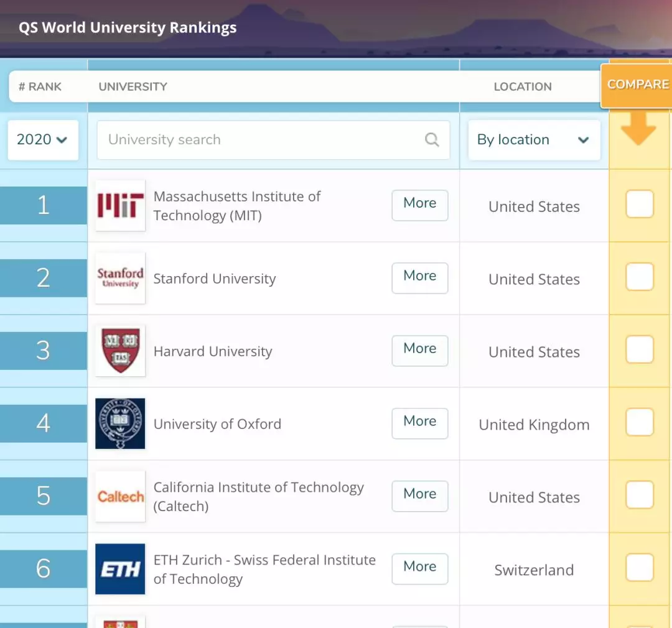Select the Caltech logo
This screenshot has height=628, width=672.
coord(120,496)
